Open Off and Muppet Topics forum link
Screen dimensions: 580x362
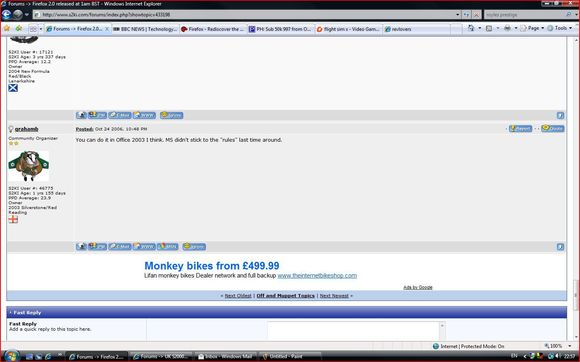tap(285, 296)
